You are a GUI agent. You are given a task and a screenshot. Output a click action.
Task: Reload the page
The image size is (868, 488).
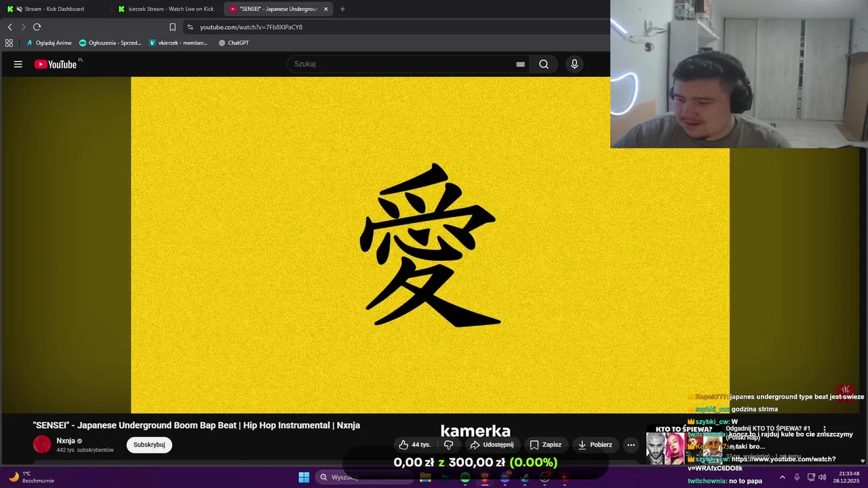[x=37, y=27]
